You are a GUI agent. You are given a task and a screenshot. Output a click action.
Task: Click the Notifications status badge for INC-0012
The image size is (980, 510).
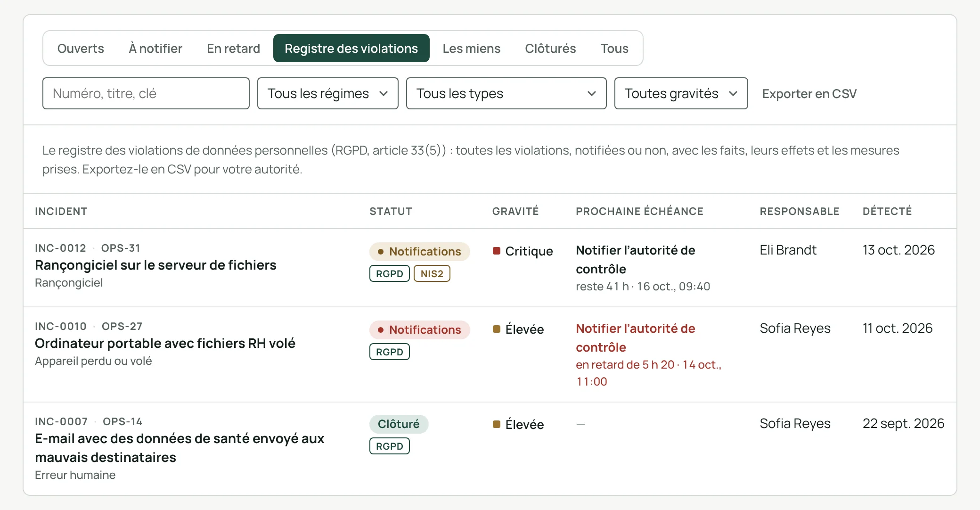coord(419,251)
